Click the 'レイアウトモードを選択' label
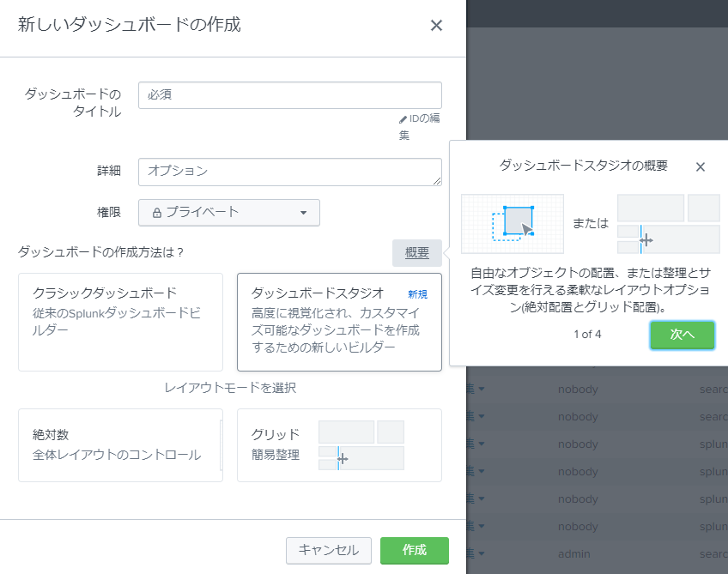This screenshot has height=574, width=728. tap(230, 388)
